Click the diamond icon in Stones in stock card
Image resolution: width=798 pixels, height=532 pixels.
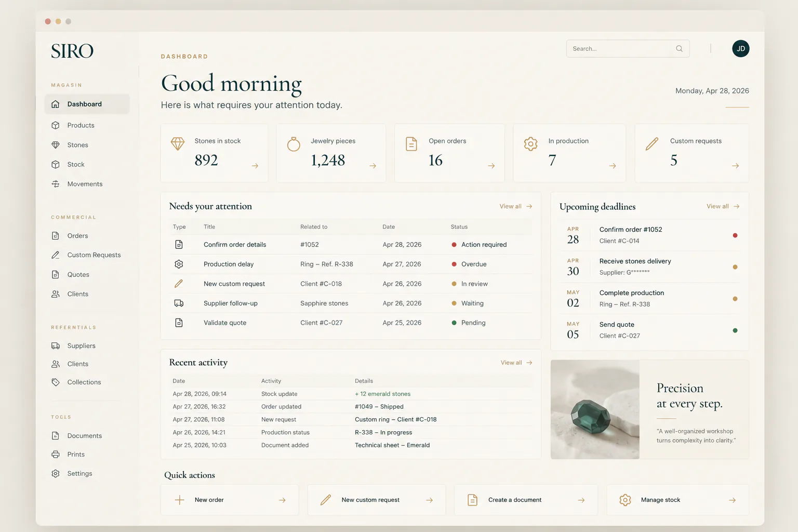[x=178, y=143]
